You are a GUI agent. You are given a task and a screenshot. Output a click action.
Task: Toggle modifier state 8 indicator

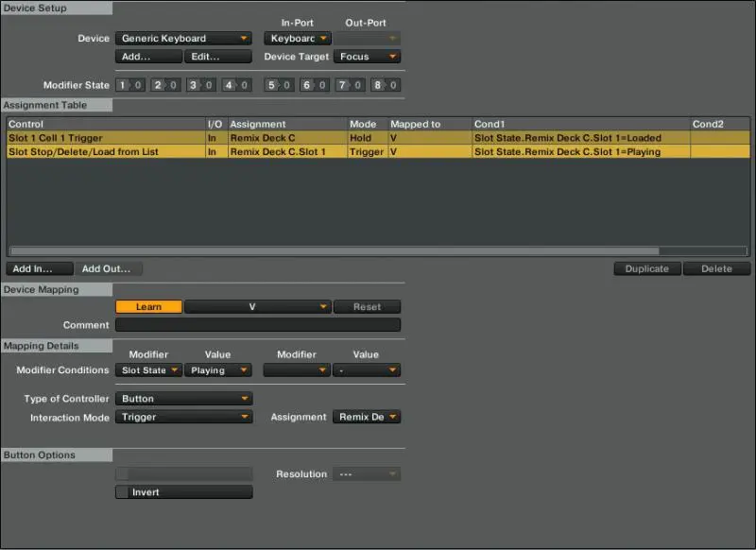coord(386,85)
